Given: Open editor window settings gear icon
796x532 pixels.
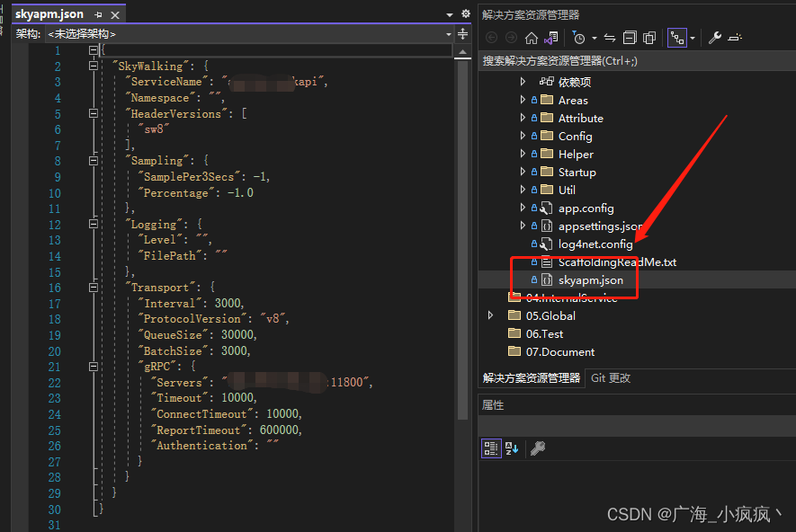Looking at the screenshot, I should 466,13.
